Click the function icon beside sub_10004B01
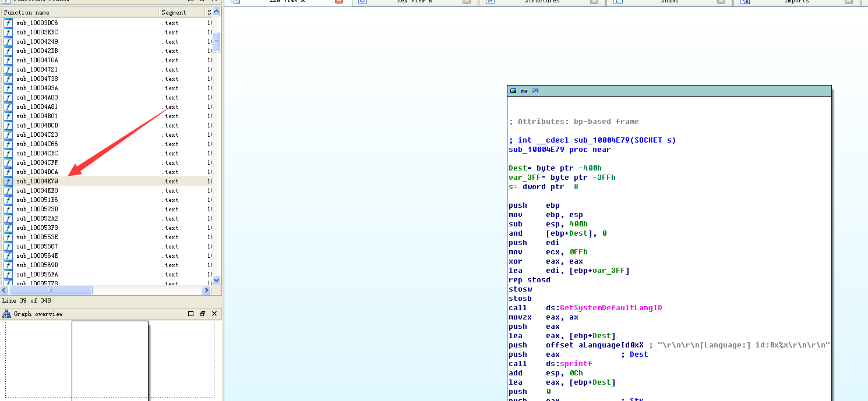Screen dimensions: 868x401 pos(8,116)
